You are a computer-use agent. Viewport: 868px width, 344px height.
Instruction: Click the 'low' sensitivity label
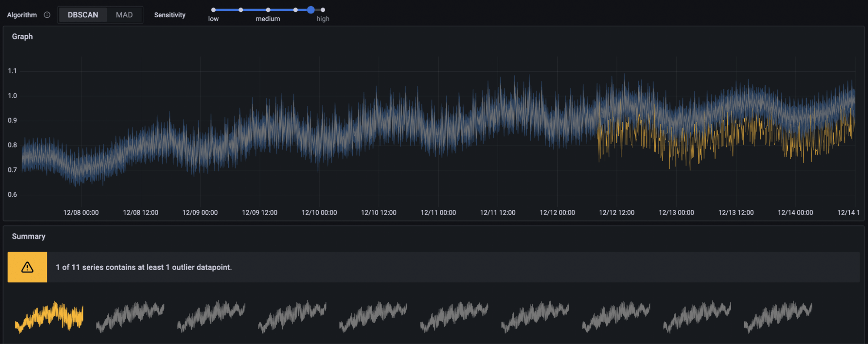213,19
